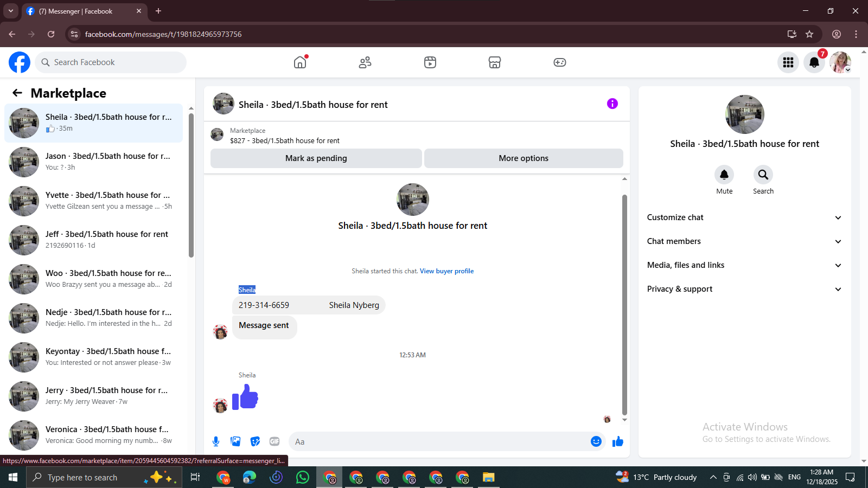Bookmark page with star icon
This screenshot has width=868, height=488.
[809, 34]
